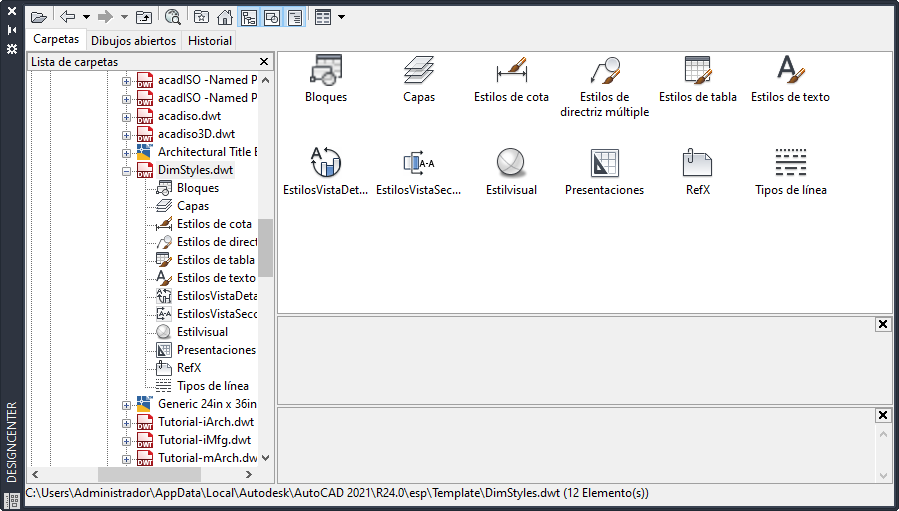This screenshot has height=511, width=899.
Task: Close the Lista de carpetas pane
Action: 264,61
